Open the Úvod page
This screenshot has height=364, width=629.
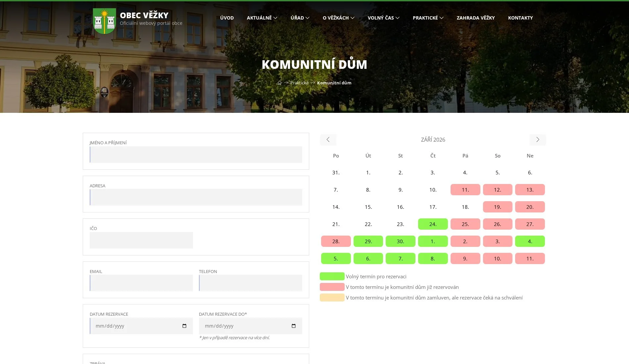click(227, 18)
